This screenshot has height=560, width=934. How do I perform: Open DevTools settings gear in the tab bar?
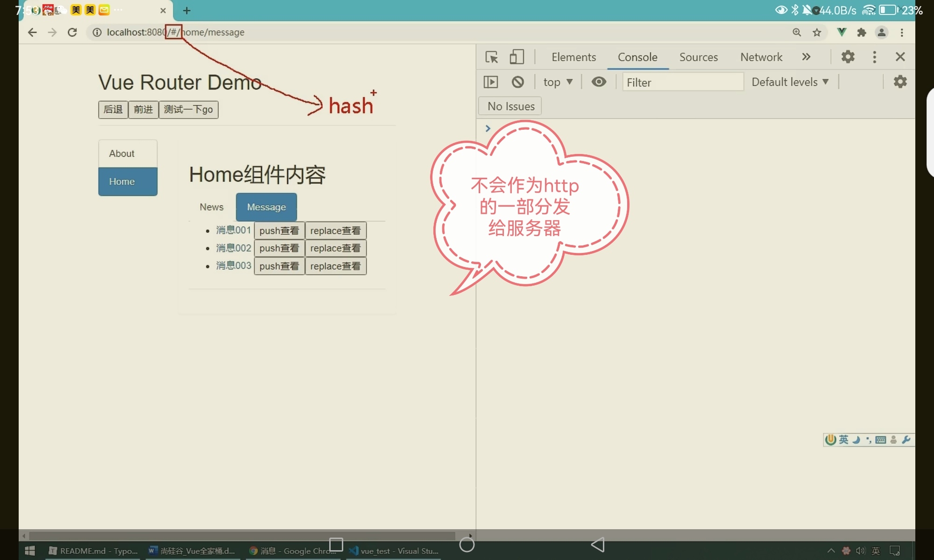click(x=848, y=57)
